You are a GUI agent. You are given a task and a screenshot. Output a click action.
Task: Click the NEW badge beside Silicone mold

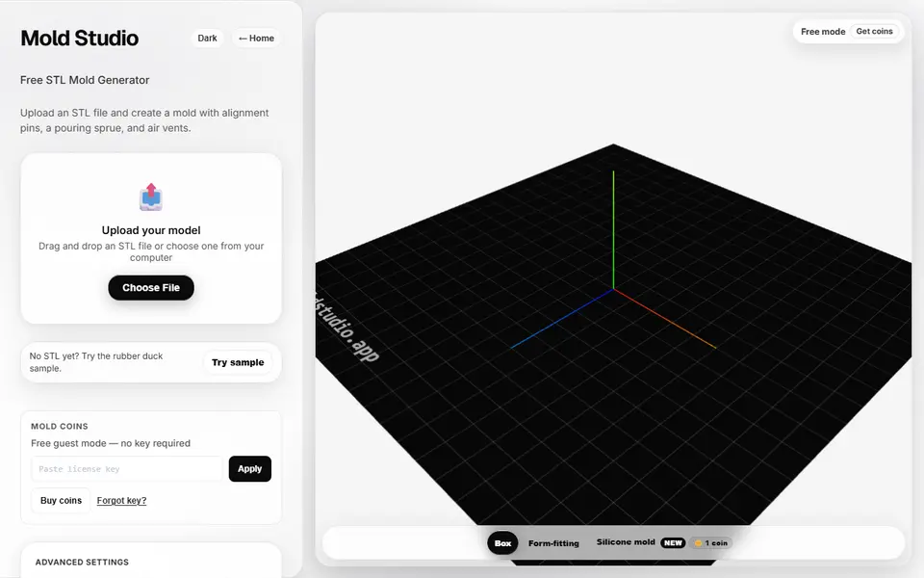tap(673, 542)
